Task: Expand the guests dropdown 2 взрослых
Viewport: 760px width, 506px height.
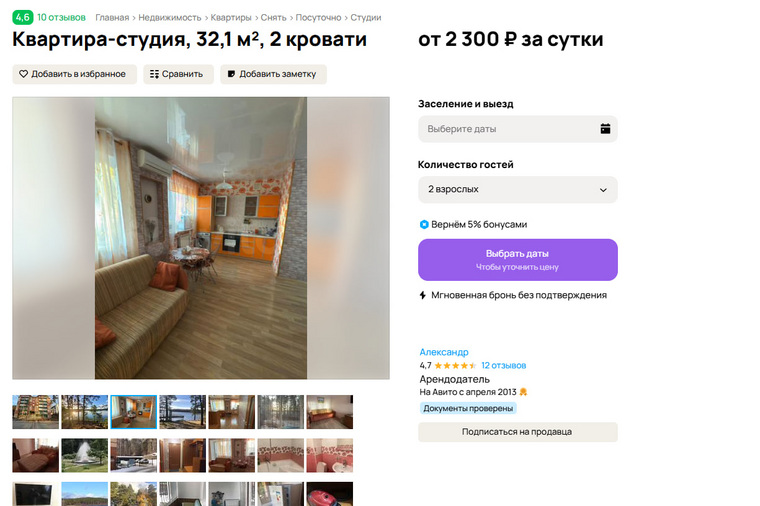Action: (x=518, y=190)
